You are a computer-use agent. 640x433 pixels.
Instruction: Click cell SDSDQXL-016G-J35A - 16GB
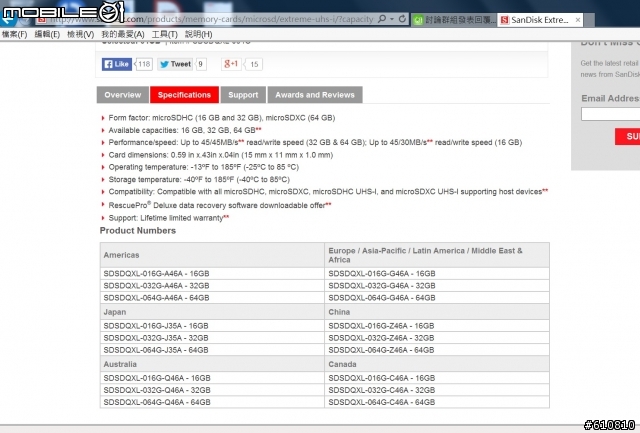pos(212,326)
